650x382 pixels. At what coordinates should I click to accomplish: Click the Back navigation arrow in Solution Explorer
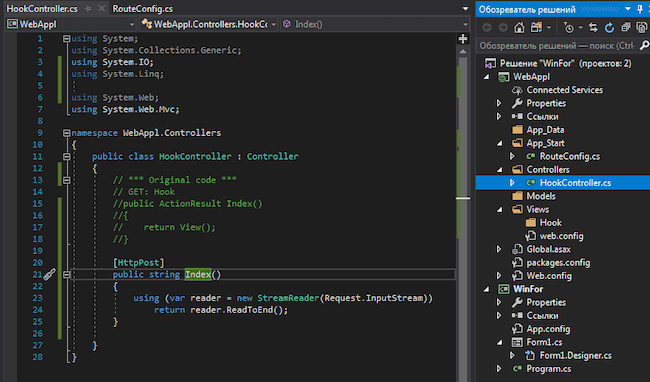pyautogui.click(x=487, y=28)
